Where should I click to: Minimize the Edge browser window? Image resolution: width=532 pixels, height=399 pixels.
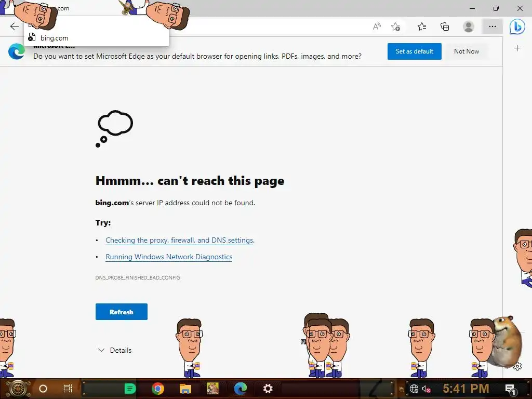pyautogui.click(x=472, y=8)
